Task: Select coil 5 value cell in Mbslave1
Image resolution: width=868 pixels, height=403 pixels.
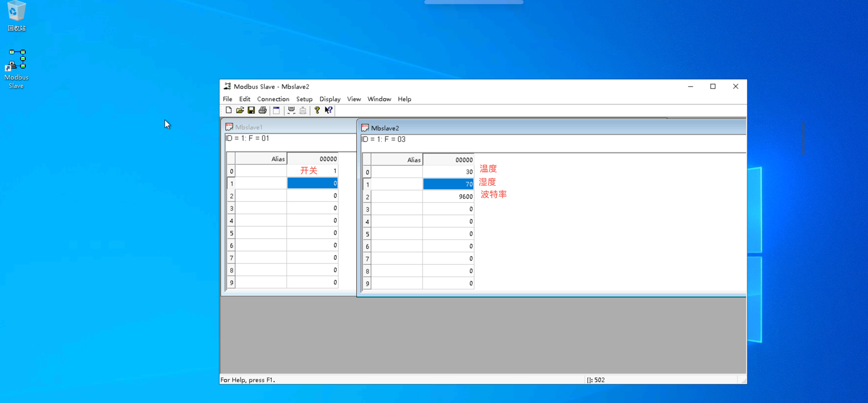Action: tap(312, 233)
